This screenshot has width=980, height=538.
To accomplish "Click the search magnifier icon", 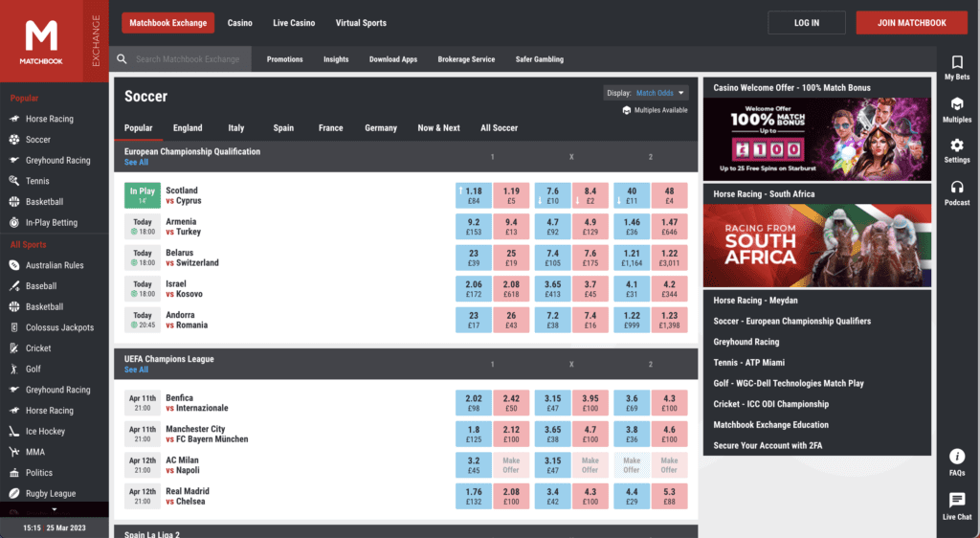I will click(122, 58).
